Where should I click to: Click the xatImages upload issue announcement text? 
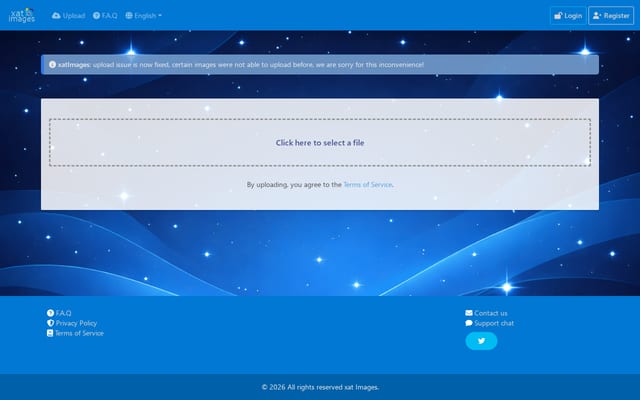(241, 64)
